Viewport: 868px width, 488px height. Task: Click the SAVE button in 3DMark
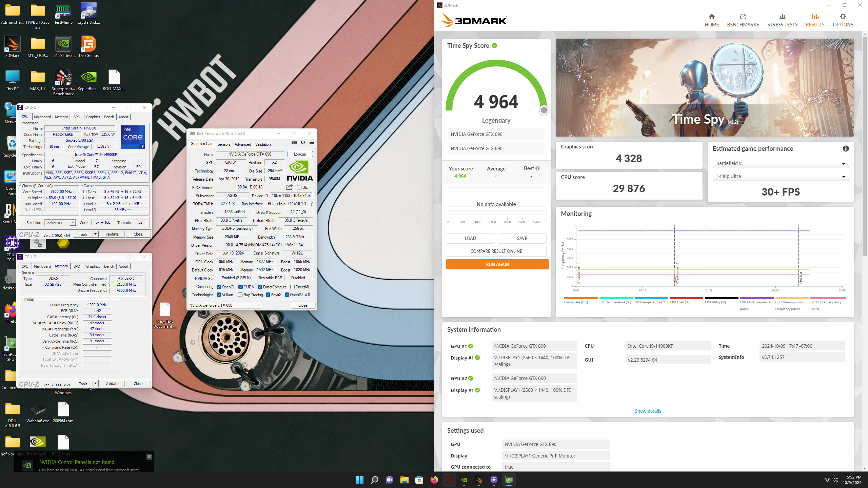click(x=522, y=238)
